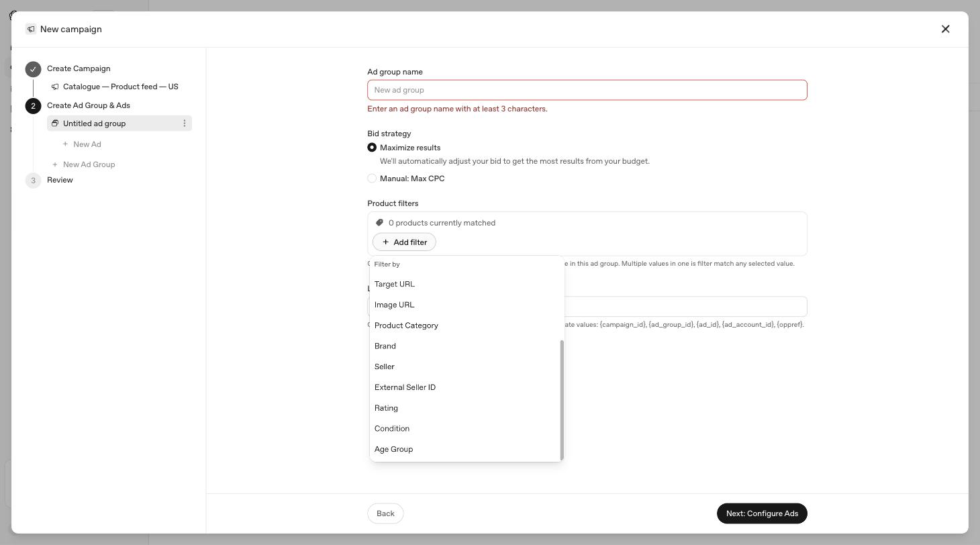980x545 pixels.
Task: Click the Product filters label
Action: tap(393, 203)
